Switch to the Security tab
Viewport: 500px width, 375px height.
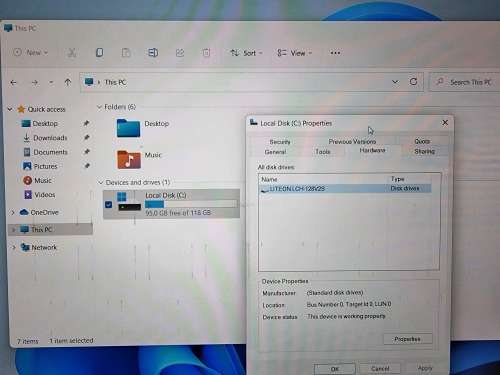click(x=280, y=142)
